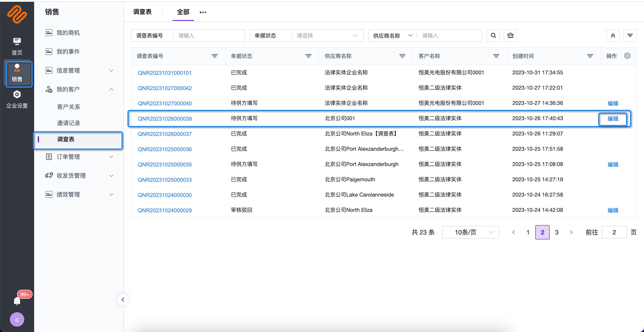This screenshot has width=644, height=332.
Task: Open survey QNR20231031000101
Action: click(x=165, y=73)
